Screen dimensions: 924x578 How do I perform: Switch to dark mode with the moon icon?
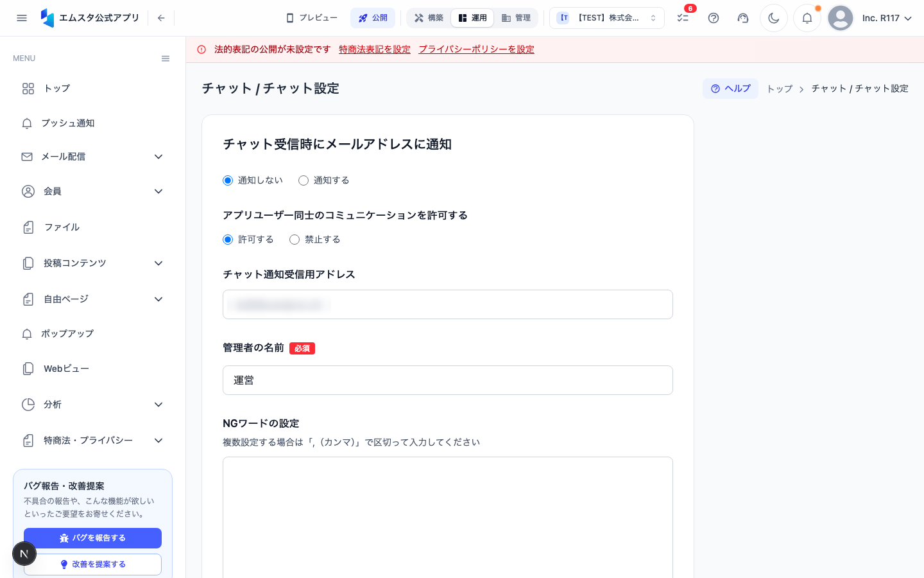coord(774,18)
